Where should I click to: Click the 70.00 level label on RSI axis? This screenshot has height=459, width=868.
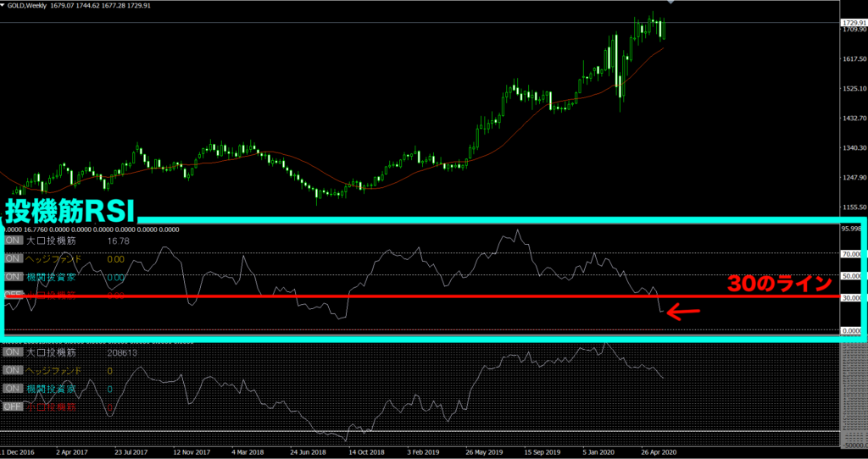point(852,253)
